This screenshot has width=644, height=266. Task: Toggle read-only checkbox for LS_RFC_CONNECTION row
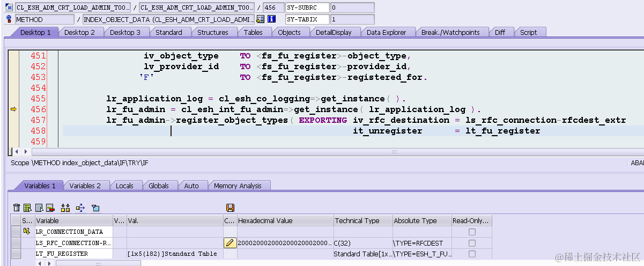pyautogui.click(x=472, y=243)
